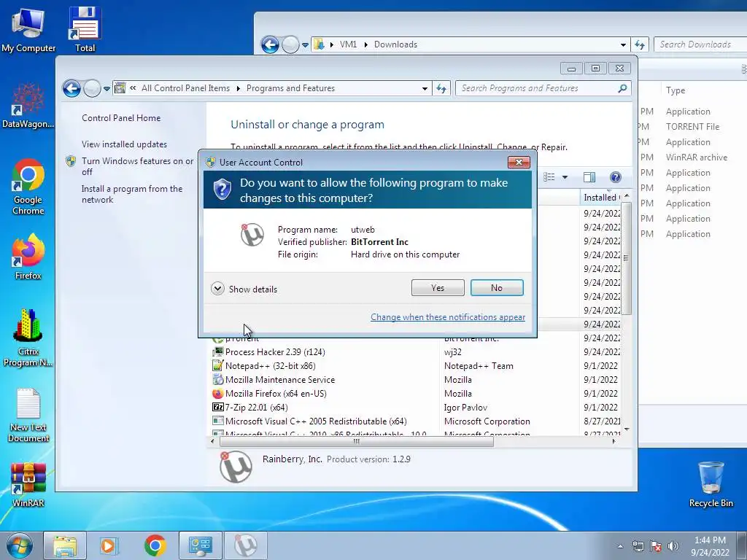Open Citrix Program Neighborhood desktop icon
The image size is (747, 560).
pyautogui.click(x=28, y=337)
